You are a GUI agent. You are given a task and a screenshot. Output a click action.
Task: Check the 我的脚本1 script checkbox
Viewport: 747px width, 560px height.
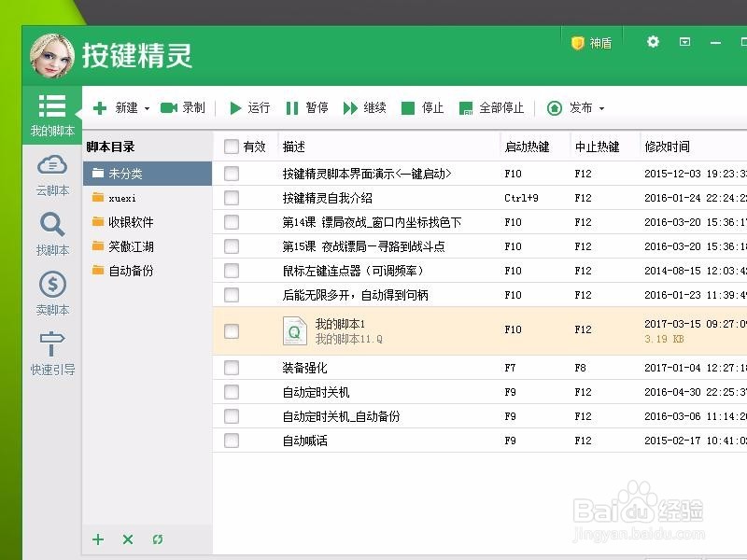[231, 331]
